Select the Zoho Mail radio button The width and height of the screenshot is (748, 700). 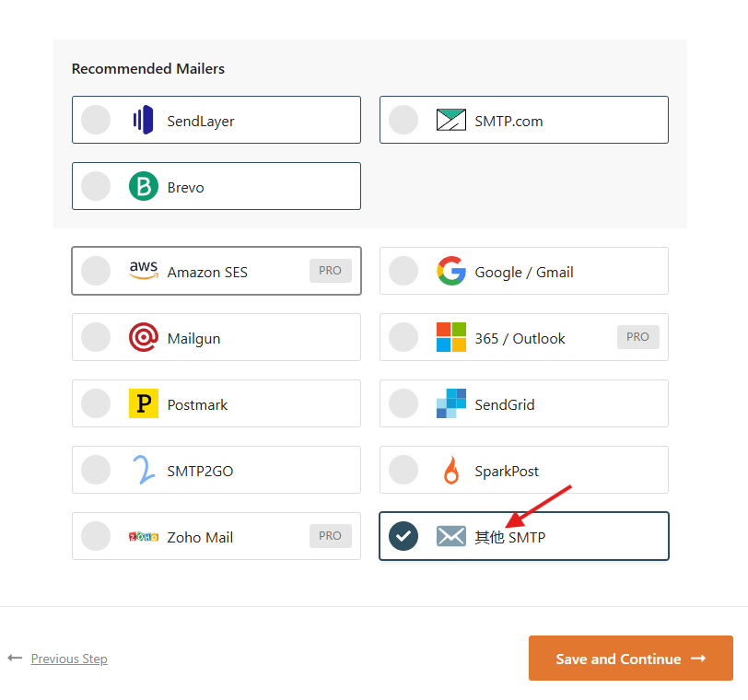(96, 536)
